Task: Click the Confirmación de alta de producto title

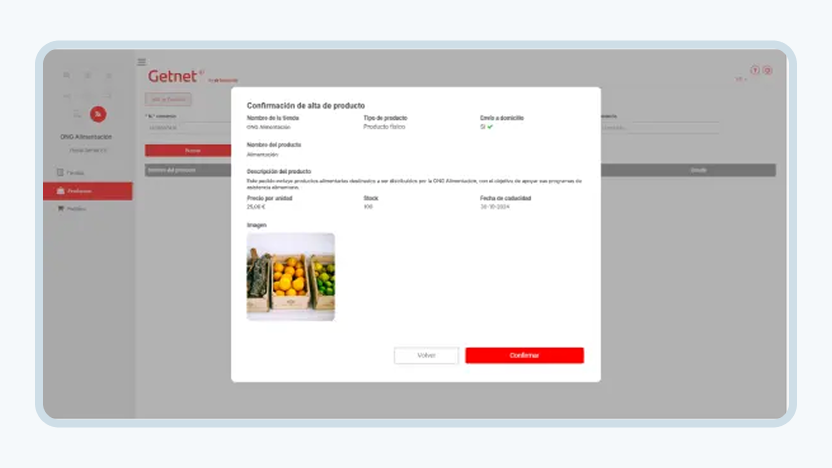Action: coord(306,106)
